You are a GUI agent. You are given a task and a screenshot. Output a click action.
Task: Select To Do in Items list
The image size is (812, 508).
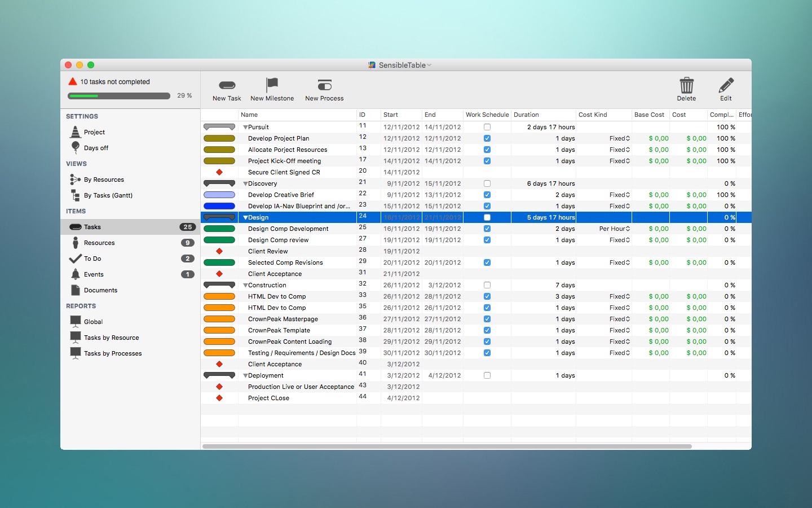pyautogui.click(x=130, y=259)
